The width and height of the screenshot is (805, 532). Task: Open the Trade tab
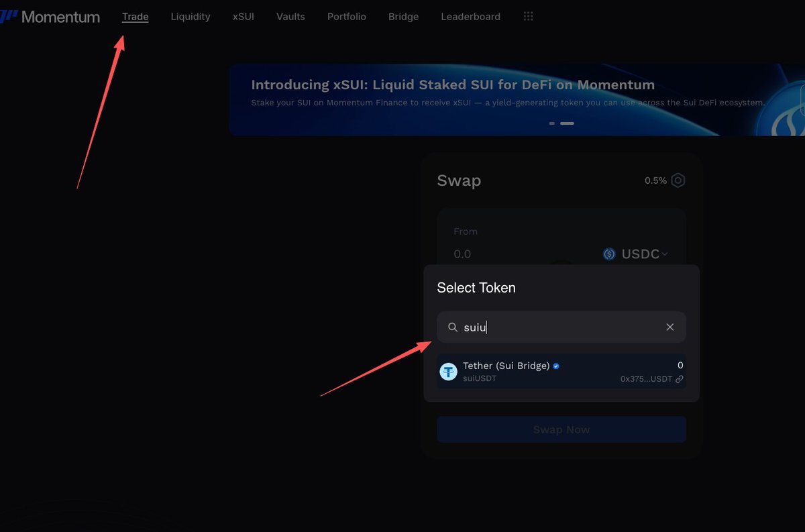[136, 17]
